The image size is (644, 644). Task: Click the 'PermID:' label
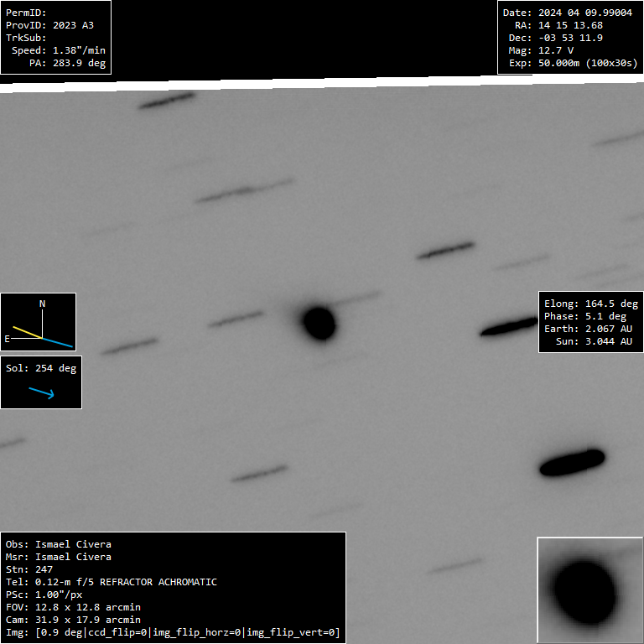pyautogui.click(x=26, y=13)
